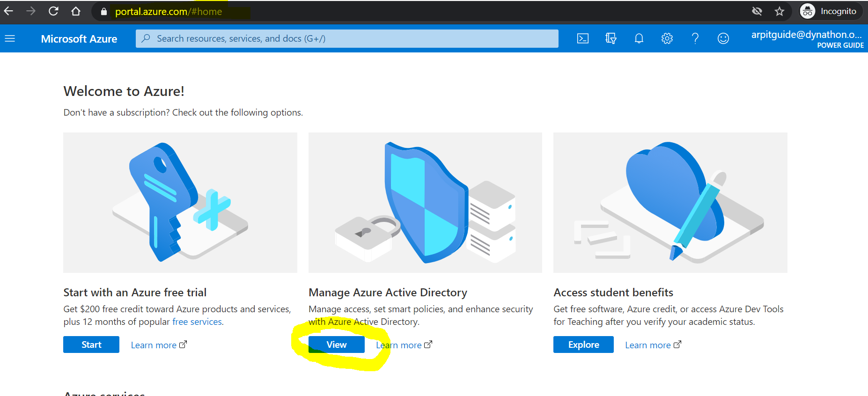This screenshot has width=868, height=396.
Task: Bookmark this page with the star icon
Action: click(780, 11)
